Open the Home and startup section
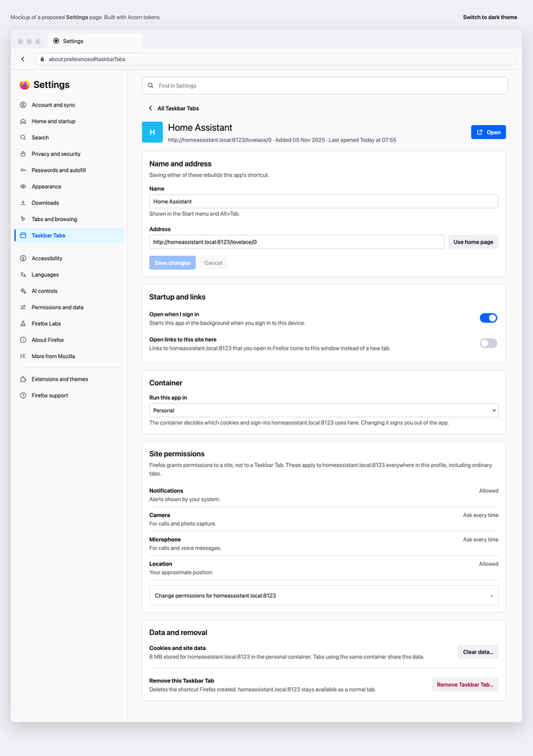 click(x=69, y=121)
